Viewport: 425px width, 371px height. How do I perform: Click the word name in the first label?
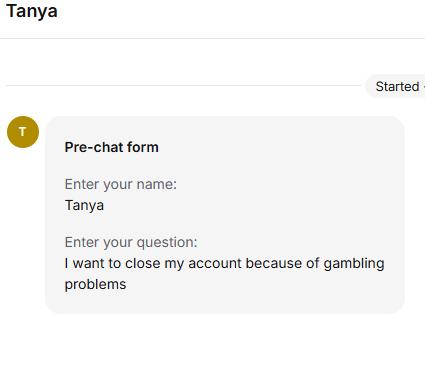[x=157, y=184]
